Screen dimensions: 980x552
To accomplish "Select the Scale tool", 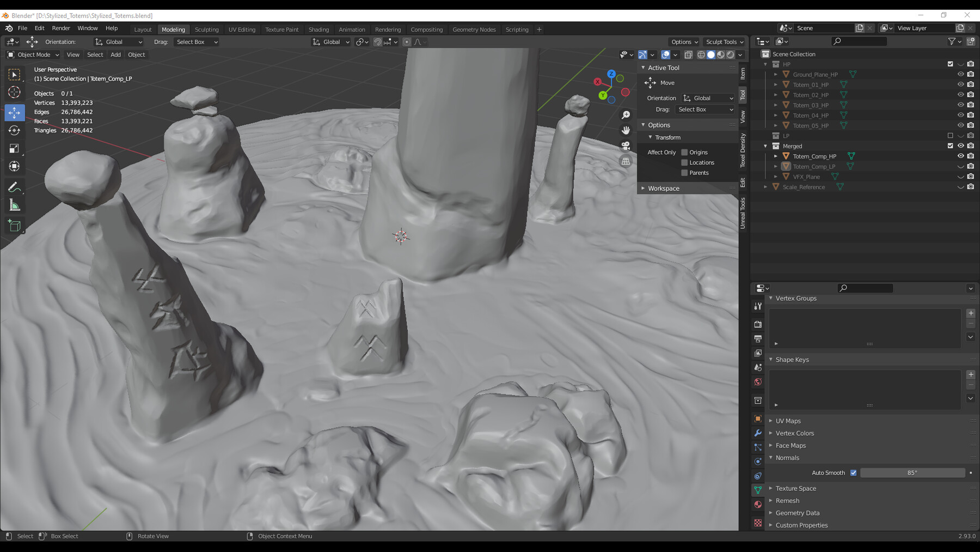I will point(14,148).
